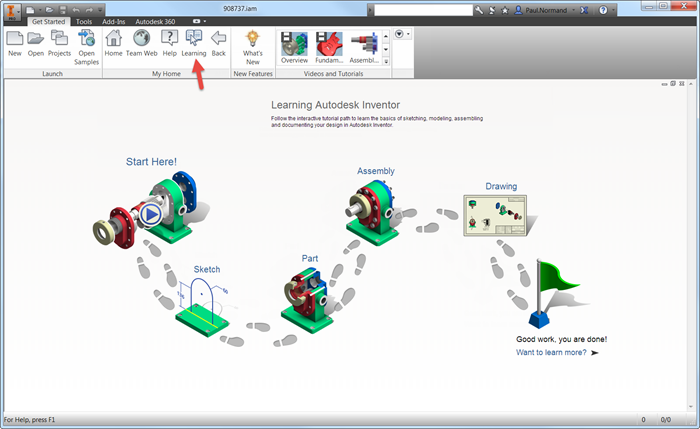The width and height of the screenshot is (700, 429).
Task: Open dropdown arrow beside Help icon
Action: click(x=613, y=10)
